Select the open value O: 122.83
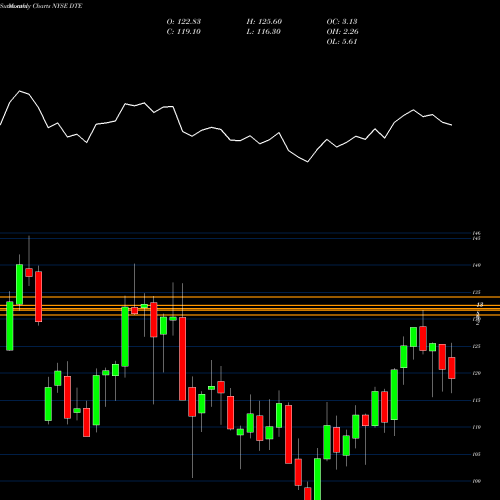The width and height of the screenshot is (500, 500). point(184,22)
